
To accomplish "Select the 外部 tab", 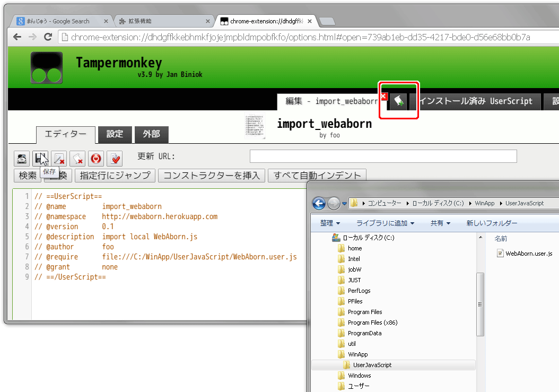I will pyautogui.click(x=151, y=135).
